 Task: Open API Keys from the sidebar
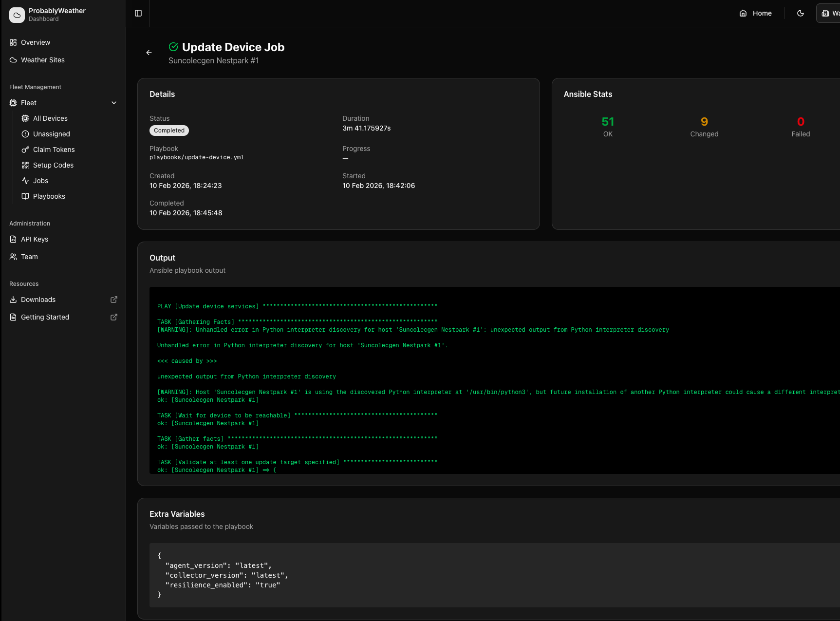(x=35, y=239)
